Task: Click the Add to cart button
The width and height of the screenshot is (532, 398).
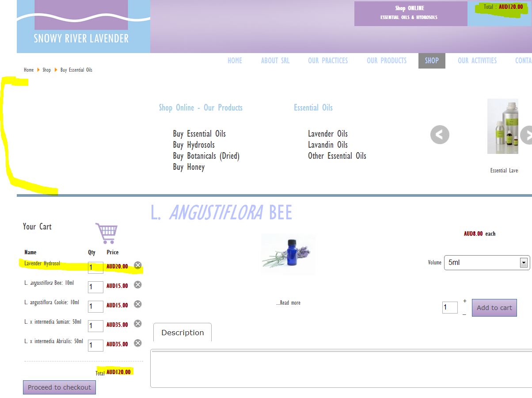Action: tap(494, 308)
